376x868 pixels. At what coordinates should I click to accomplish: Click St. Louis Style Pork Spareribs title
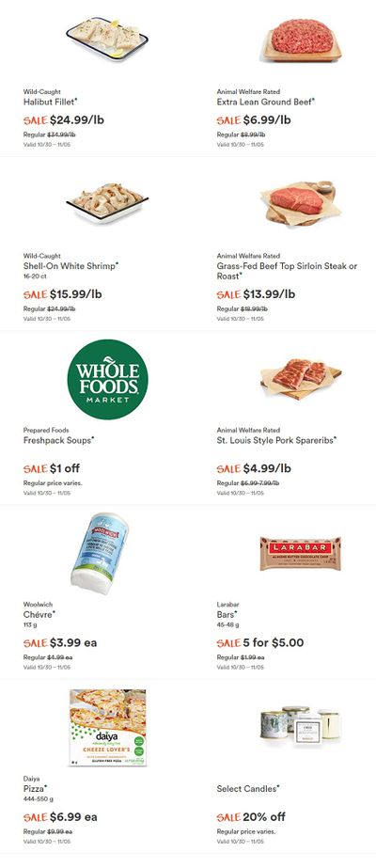(274, 440)
